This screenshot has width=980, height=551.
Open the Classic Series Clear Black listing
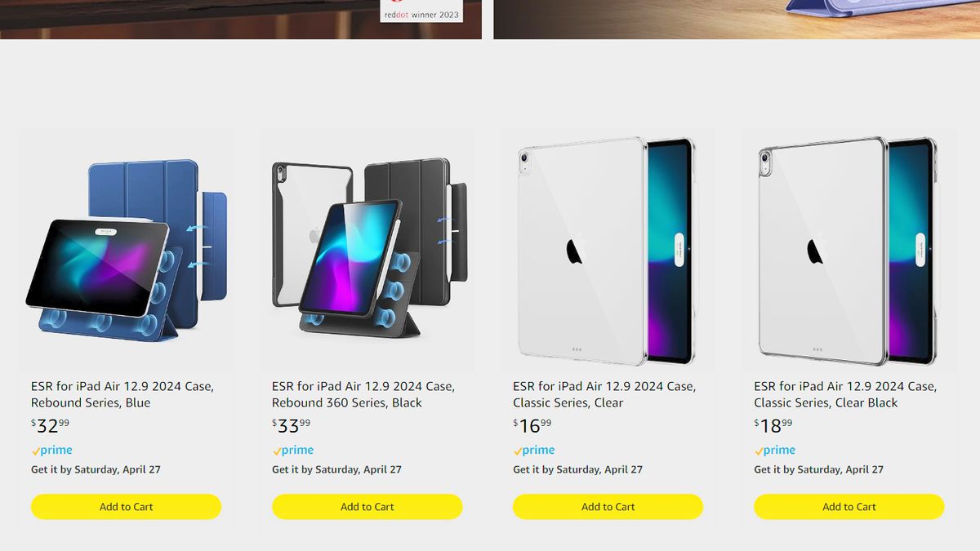(844, 394)
